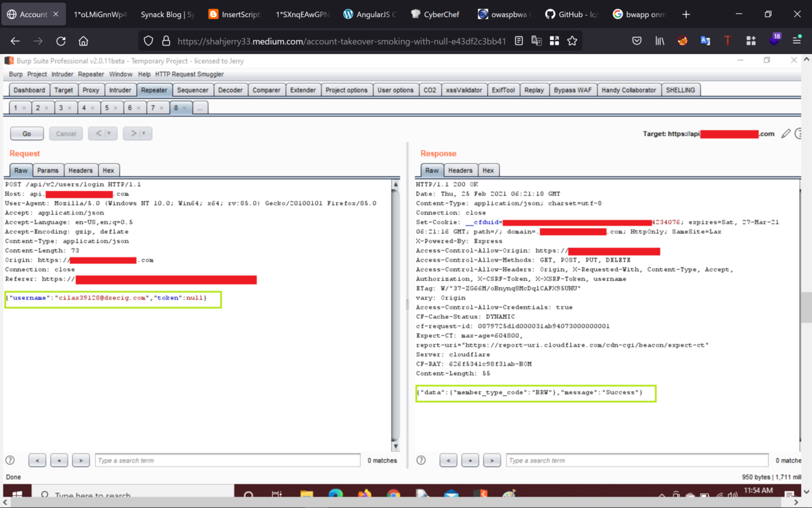
Task: Open HTTP Request Smuggler menu
Action: point(188,75)
